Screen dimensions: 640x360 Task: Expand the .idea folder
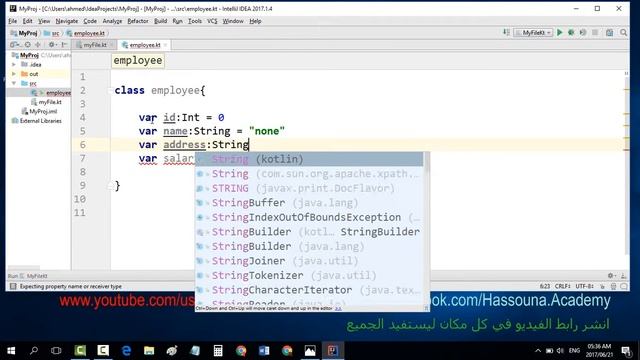[14, 64]
